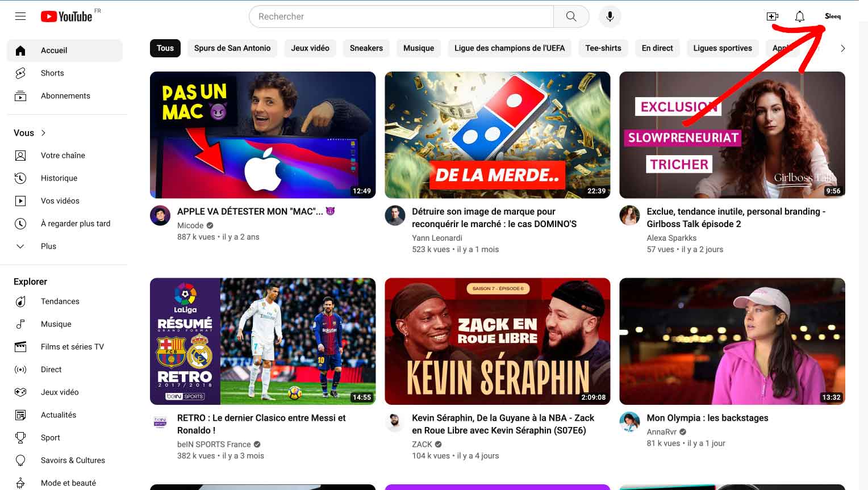
Task: Open title Mon Olympia : les backstages
Action: 707,418
